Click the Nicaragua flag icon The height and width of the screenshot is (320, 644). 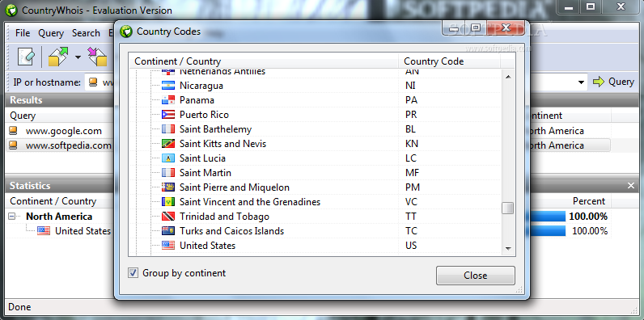tap(168, 86)
